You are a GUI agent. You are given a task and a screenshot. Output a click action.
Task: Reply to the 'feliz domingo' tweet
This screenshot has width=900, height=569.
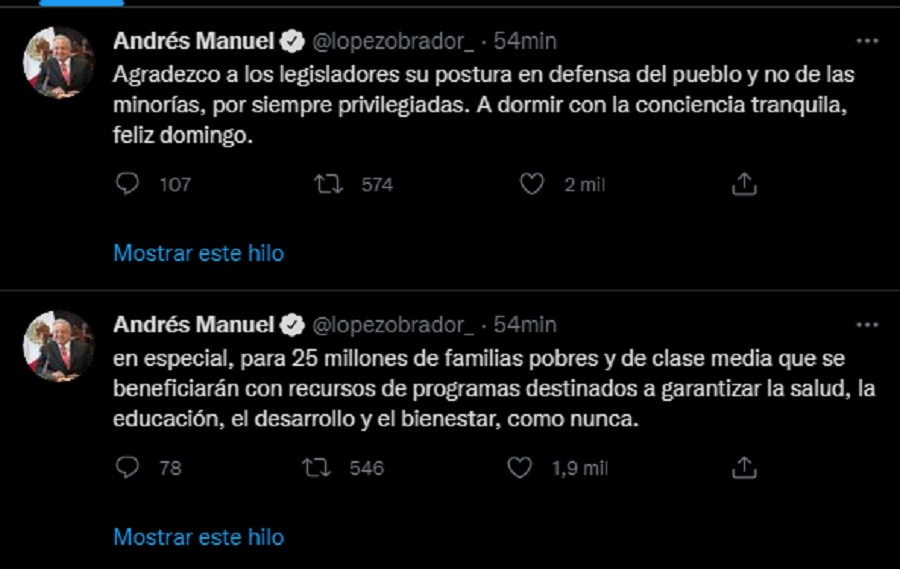click(127, 184)
